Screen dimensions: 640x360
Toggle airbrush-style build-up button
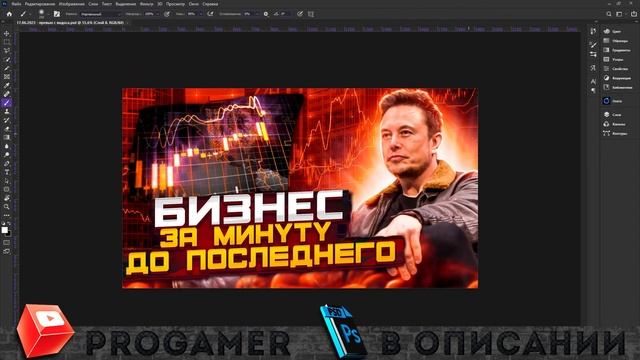(x=210, y=14)
